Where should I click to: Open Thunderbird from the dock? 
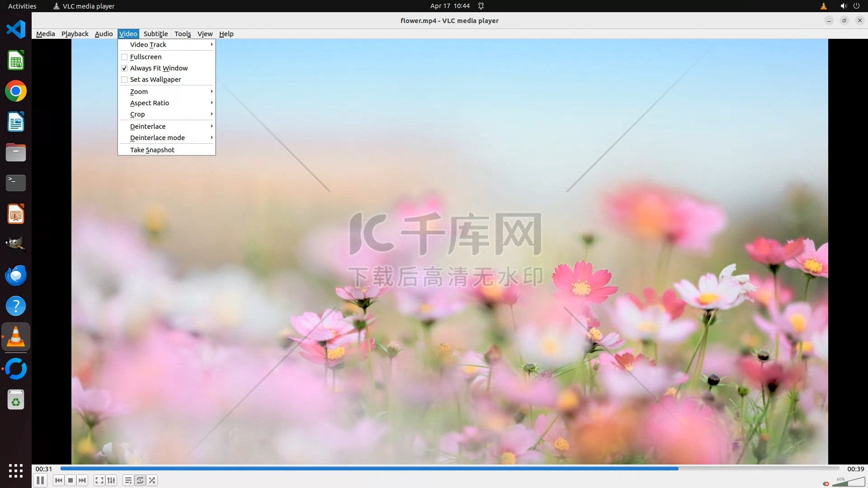click(x=16, y=275)
